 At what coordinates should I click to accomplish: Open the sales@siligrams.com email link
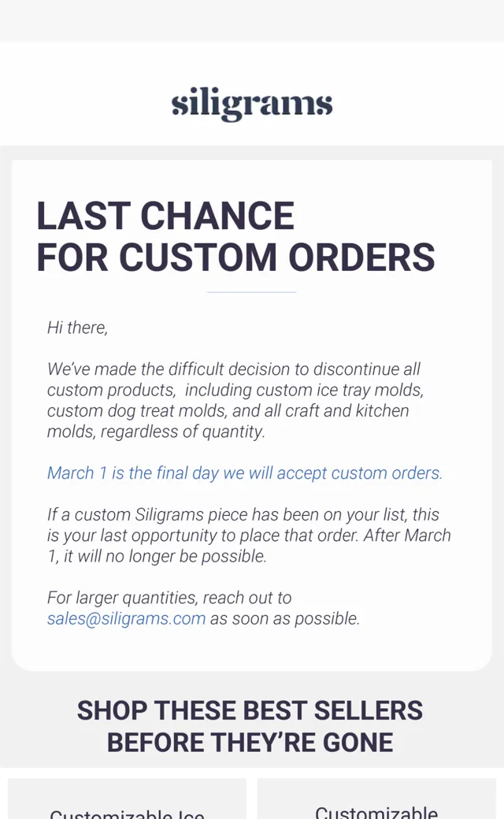pyautogui.click(x=126, y=618)
